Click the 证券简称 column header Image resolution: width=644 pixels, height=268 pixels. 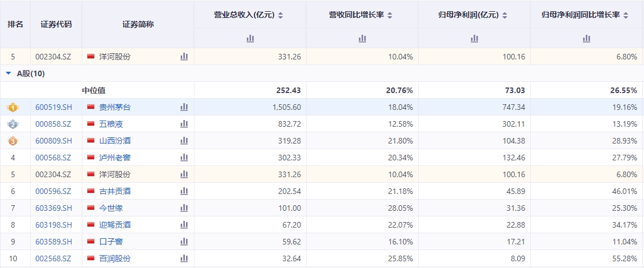point(138,24)
